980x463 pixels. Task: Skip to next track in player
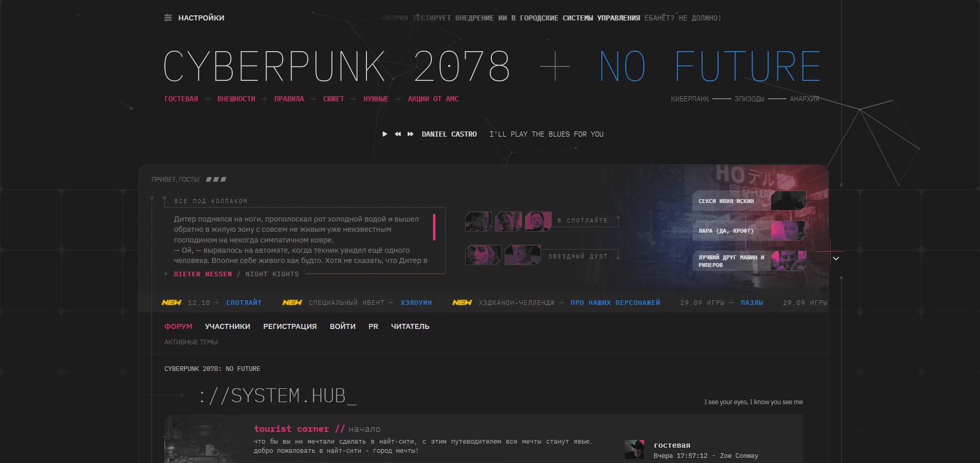(410, 134)
